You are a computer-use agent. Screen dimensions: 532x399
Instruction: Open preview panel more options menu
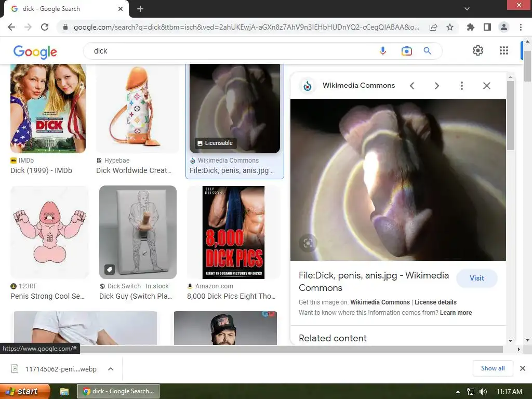(x=461, y=86)
